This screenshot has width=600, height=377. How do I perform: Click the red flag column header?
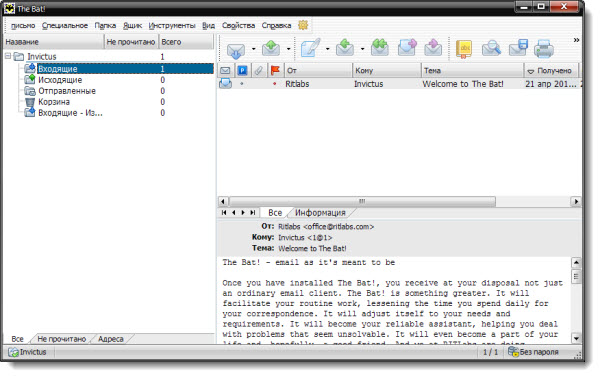click(275, 70)
